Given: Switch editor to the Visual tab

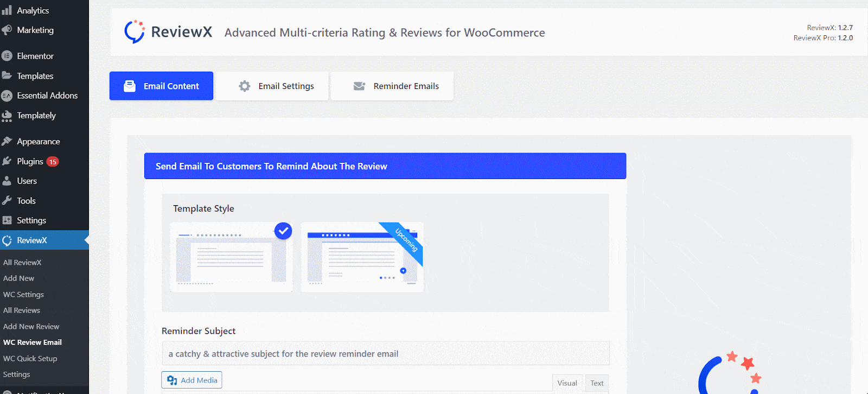Looking at the screenshot, I should click(x=567, y=383).
